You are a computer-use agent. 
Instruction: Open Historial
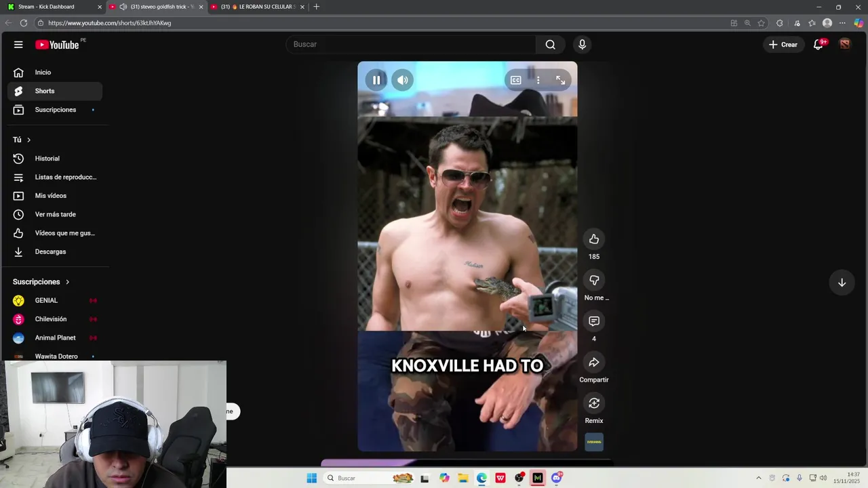coord(55,159)
